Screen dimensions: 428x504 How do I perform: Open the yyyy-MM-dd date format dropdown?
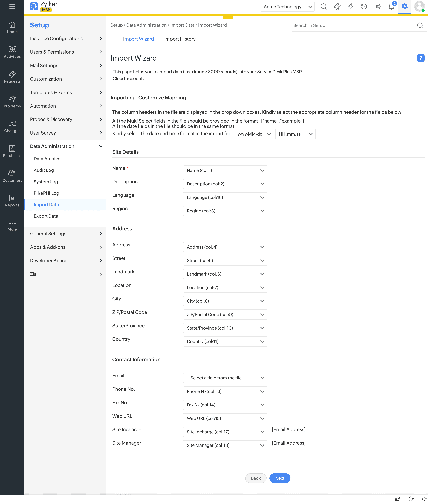254,134
